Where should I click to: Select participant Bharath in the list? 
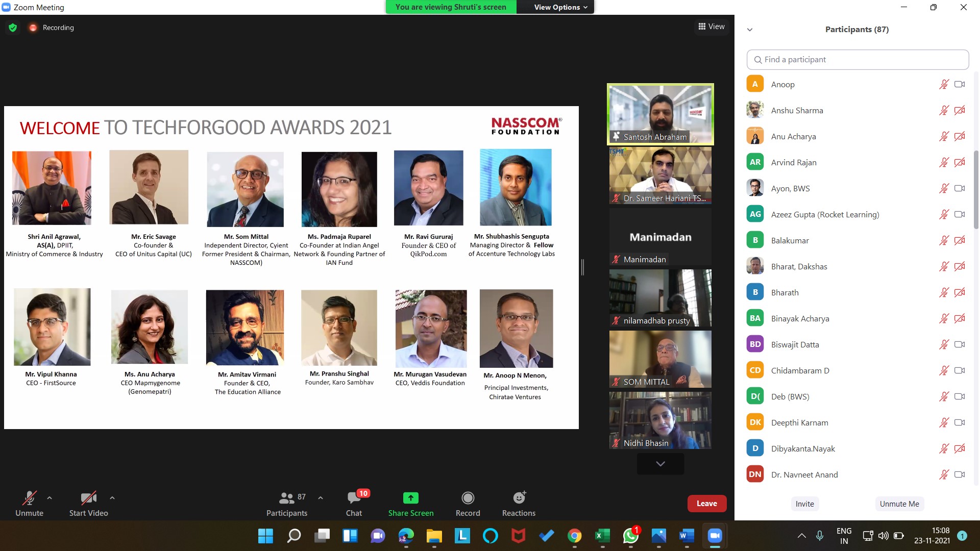857,292
